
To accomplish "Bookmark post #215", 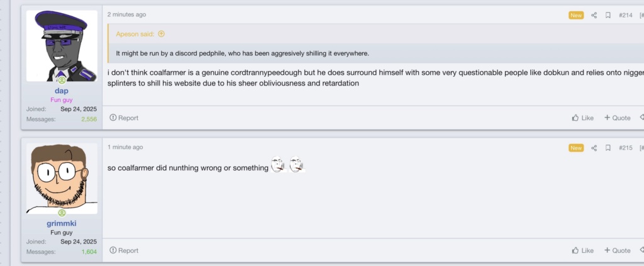I will 608,148.
